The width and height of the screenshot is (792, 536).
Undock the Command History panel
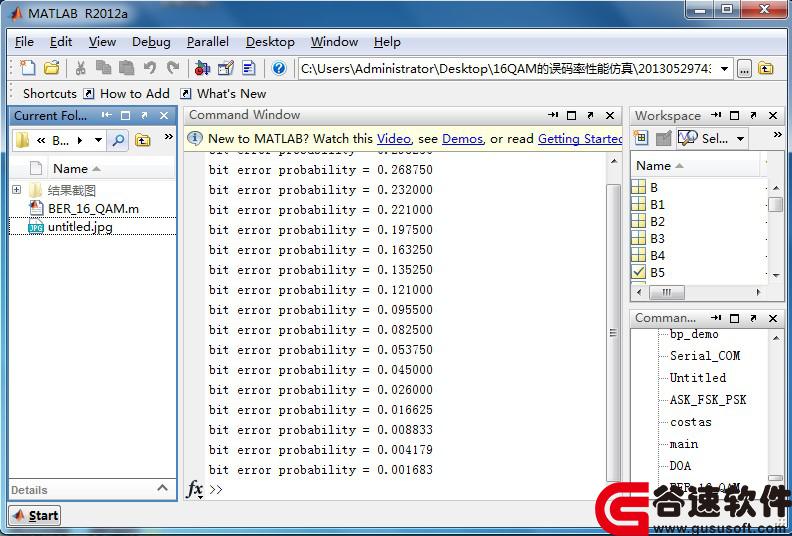754,318
